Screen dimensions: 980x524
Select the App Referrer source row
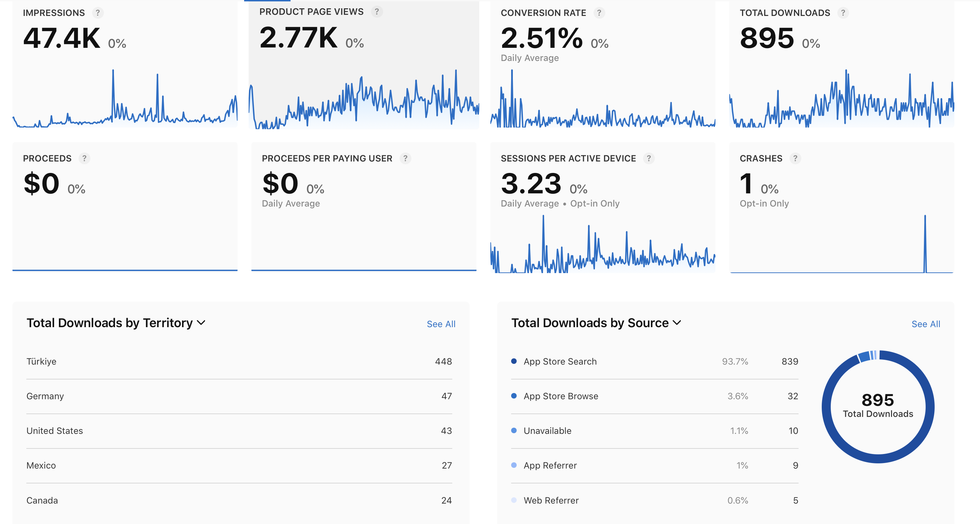click(x=654, y=466)
